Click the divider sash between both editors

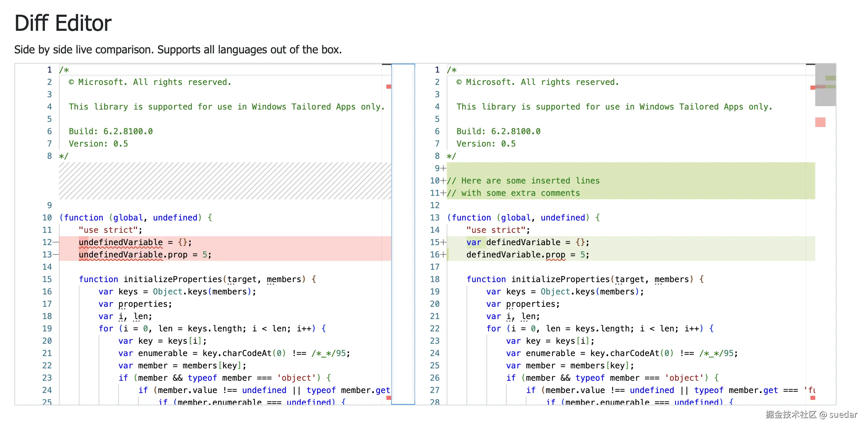(x=403, y=234)
